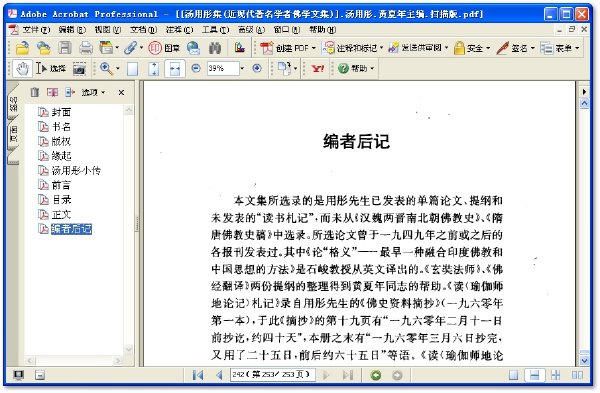This screenshot has width=600, height=393.
Task: Click the paperclip attach file icon
Action: [x=130, y=48]
